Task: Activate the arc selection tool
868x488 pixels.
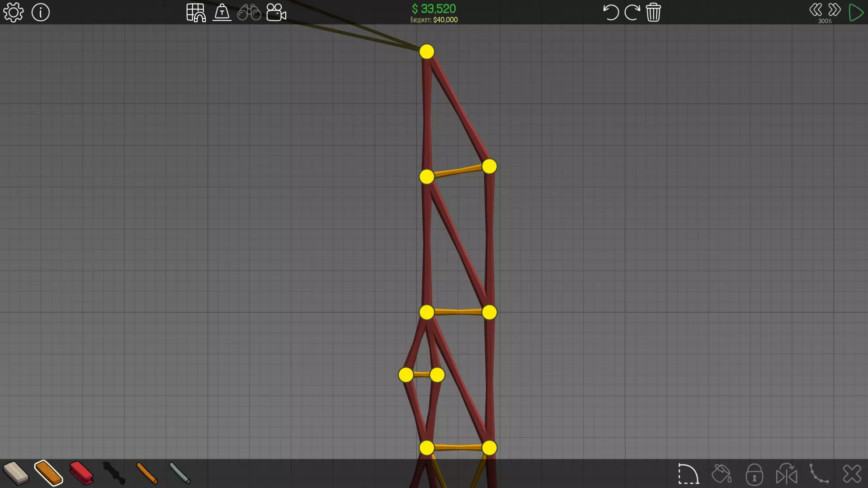Action: (689, 474)
